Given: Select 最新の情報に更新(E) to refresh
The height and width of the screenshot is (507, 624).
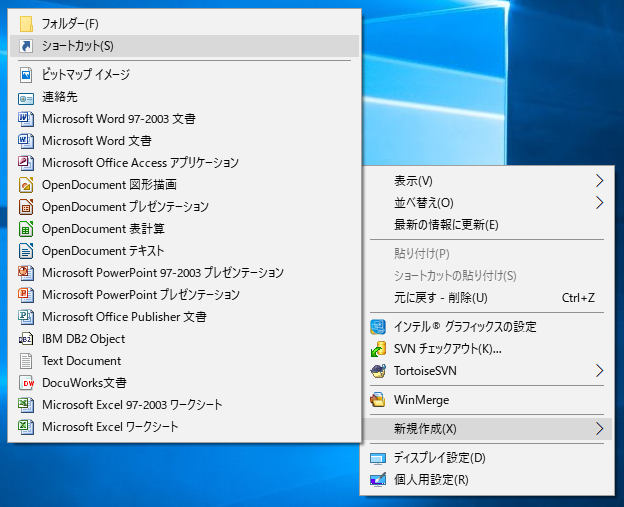Looking at the screenshot, I should (x=487, y=225).
